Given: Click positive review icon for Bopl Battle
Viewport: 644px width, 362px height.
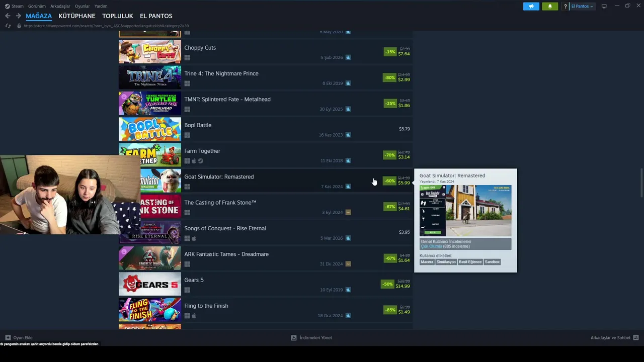Looking at the screenshot, I should click(x=348, y=135).
